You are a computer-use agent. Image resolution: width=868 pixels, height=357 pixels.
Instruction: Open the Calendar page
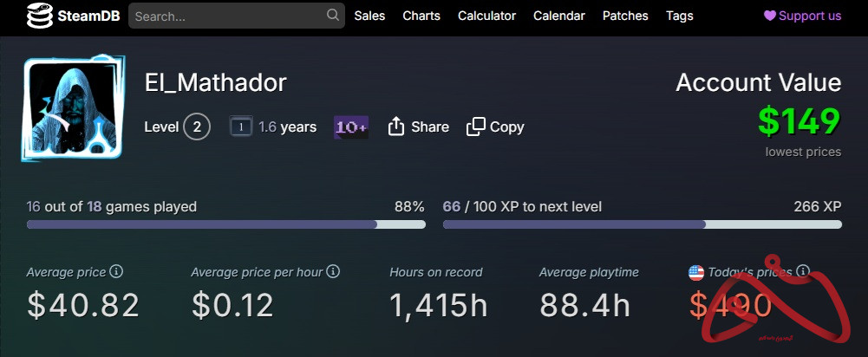point(559,16)
